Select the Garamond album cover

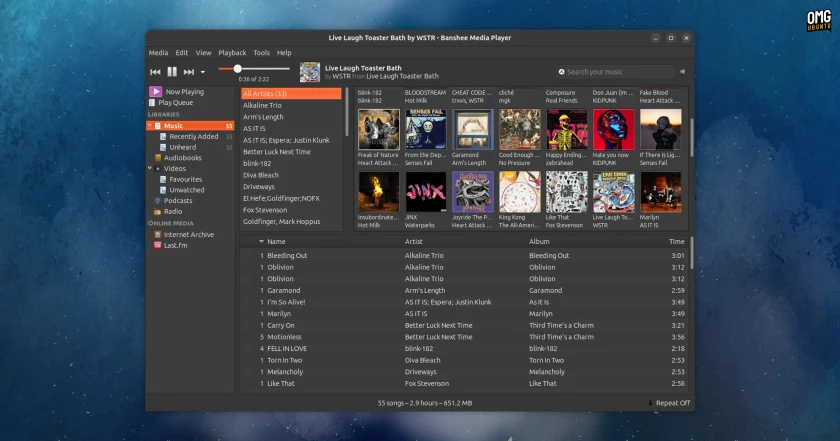[472, 129]
